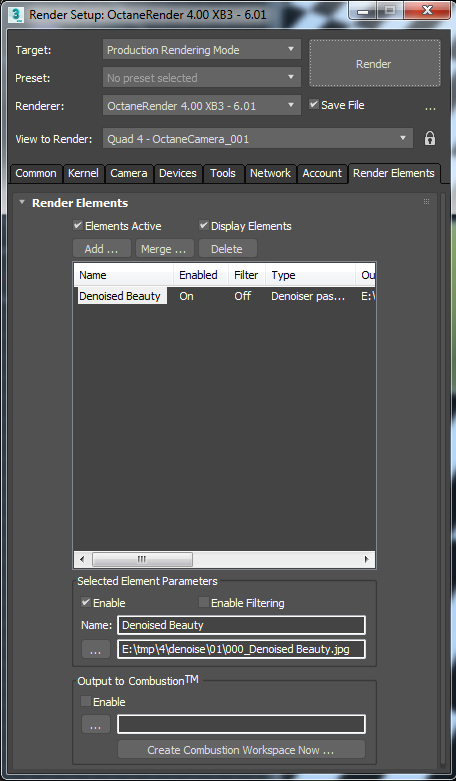Screen dimensions: 456x781
Task: Switch to the Account tab
Action: click(322, 173)
